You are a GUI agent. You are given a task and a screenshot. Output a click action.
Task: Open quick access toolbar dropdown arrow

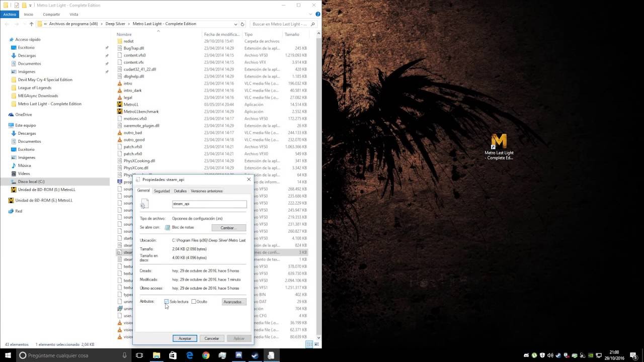pos(31,5)
